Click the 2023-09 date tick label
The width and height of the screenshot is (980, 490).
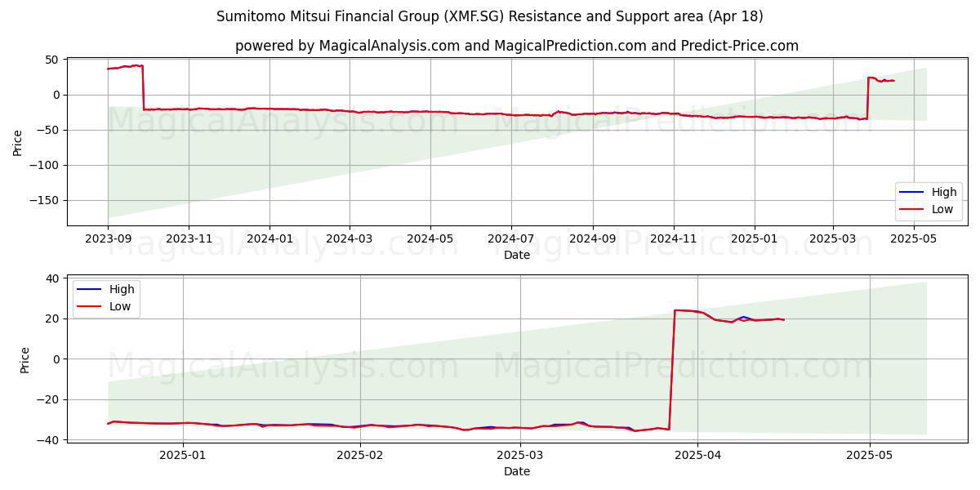108,239
